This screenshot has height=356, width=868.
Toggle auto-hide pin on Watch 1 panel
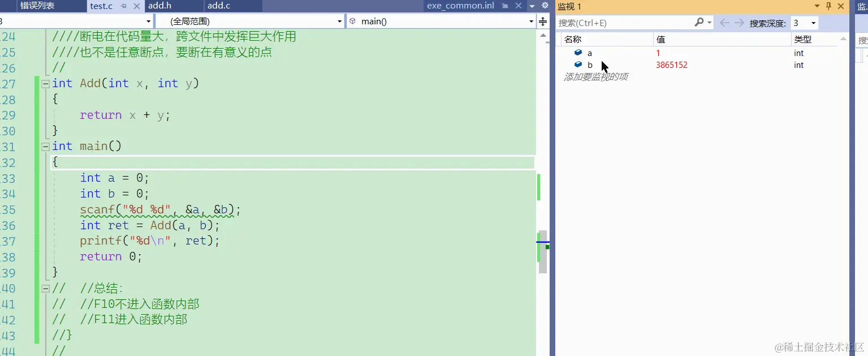coord(829,6)
